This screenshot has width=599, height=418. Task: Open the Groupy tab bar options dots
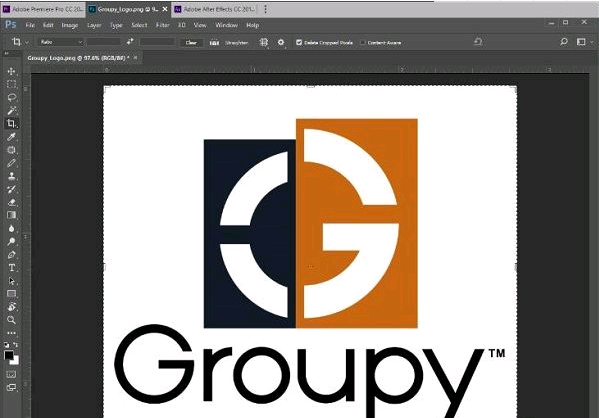pos(266,9)
